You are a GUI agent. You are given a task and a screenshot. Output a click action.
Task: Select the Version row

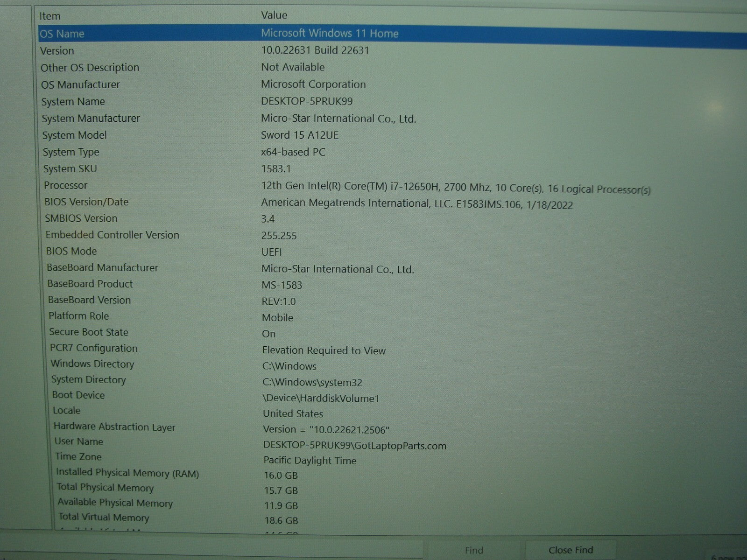tap(57, 51)
